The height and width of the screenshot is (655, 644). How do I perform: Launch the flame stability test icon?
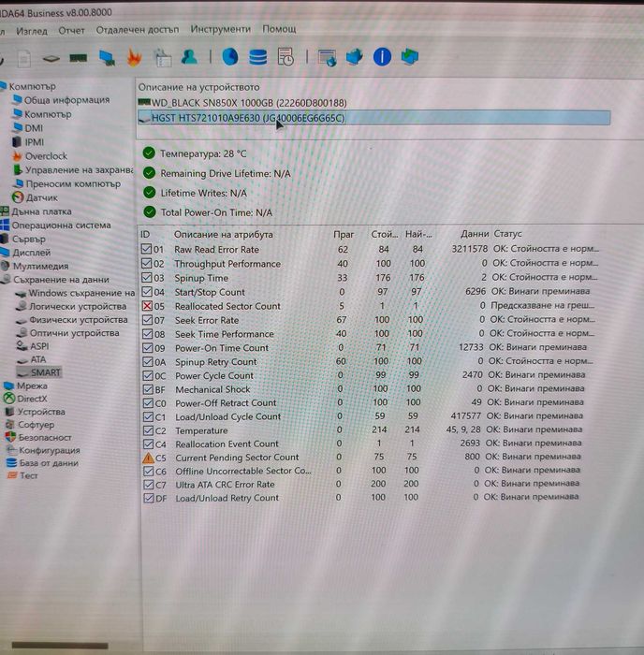tap(134, 58)
